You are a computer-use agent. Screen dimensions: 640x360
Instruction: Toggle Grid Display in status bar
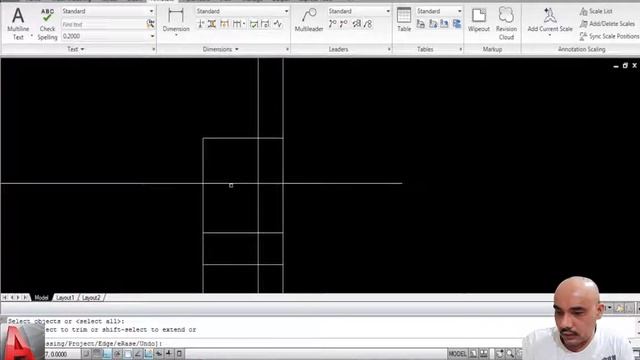click(97, 353)
